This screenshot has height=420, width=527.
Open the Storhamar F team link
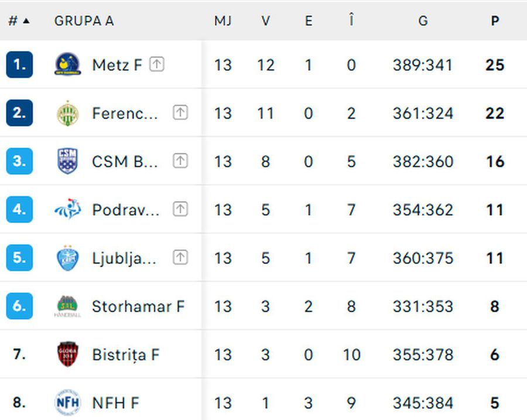click(138, 306)
